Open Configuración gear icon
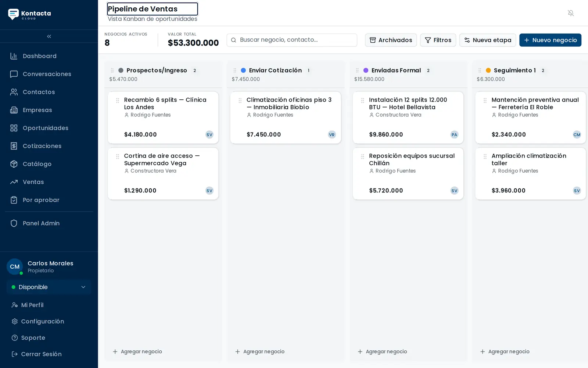Image resolution: width=588 pixels, height=368 pixels. click(15, 321)
